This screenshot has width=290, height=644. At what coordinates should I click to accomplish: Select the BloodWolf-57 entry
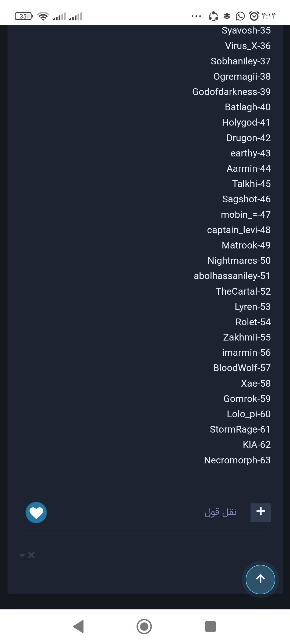[242, 368]
